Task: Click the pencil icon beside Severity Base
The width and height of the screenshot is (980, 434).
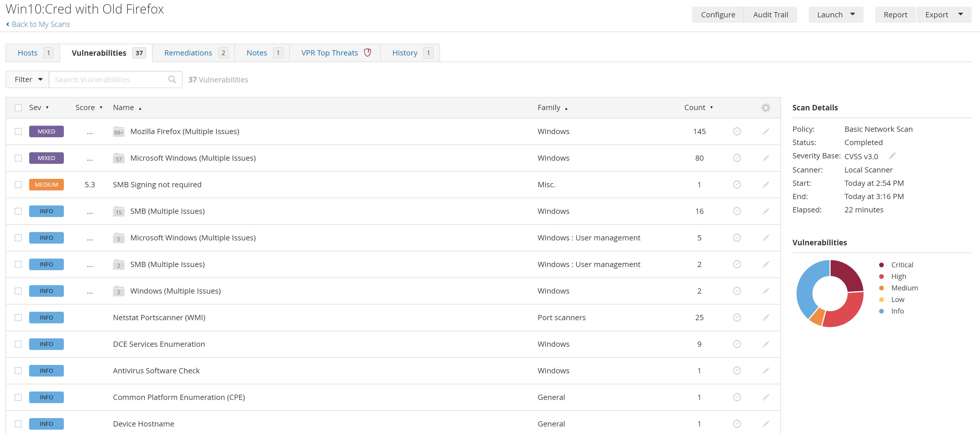Action: coord(892,156)
